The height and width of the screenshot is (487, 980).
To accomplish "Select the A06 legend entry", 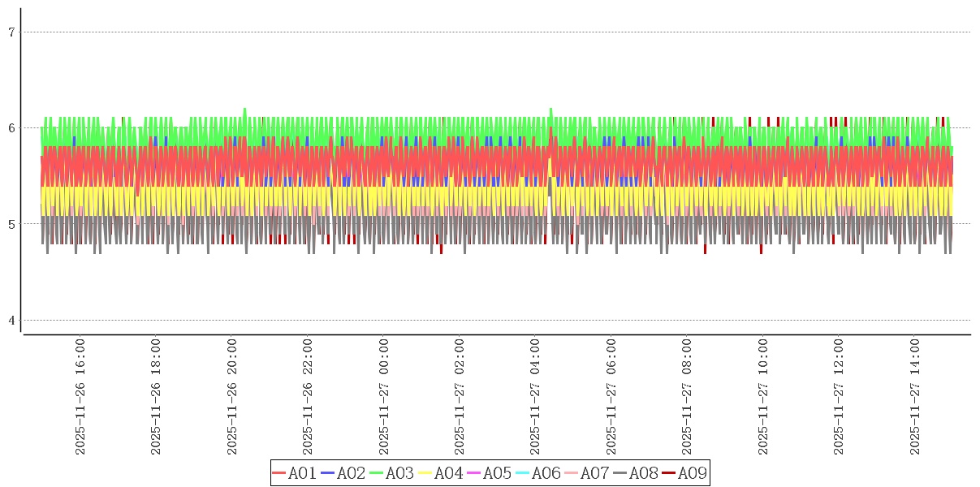I will (546, 473).
